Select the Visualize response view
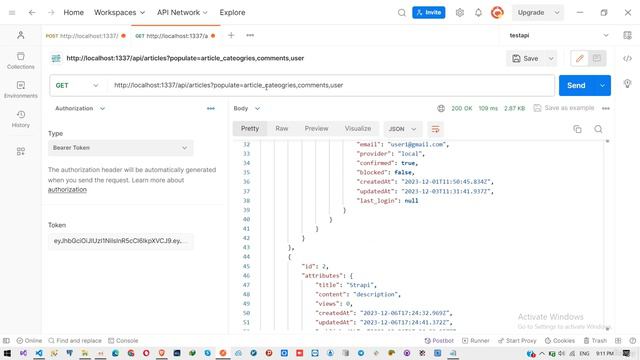Viewport: 640px width, 360px height. click(x=358, y=129)
